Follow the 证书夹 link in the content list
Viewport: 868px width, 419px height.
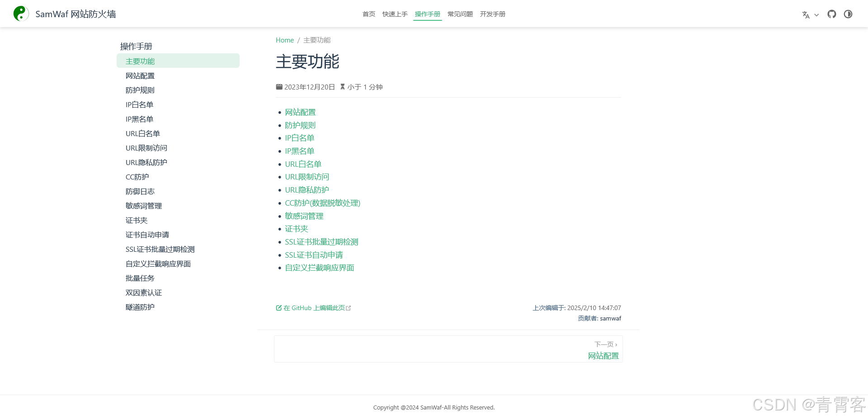click(x=297, y=229)
